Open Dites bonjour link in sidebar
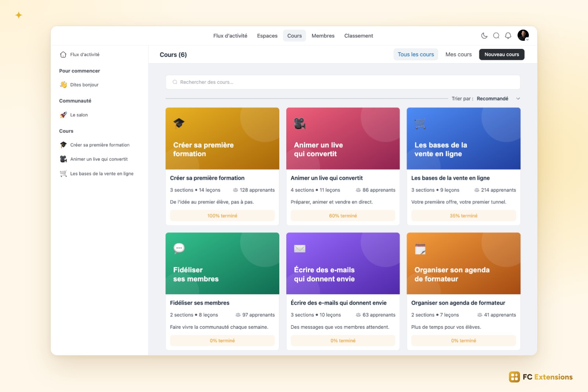588x392 pixels. tap(84, 85)
